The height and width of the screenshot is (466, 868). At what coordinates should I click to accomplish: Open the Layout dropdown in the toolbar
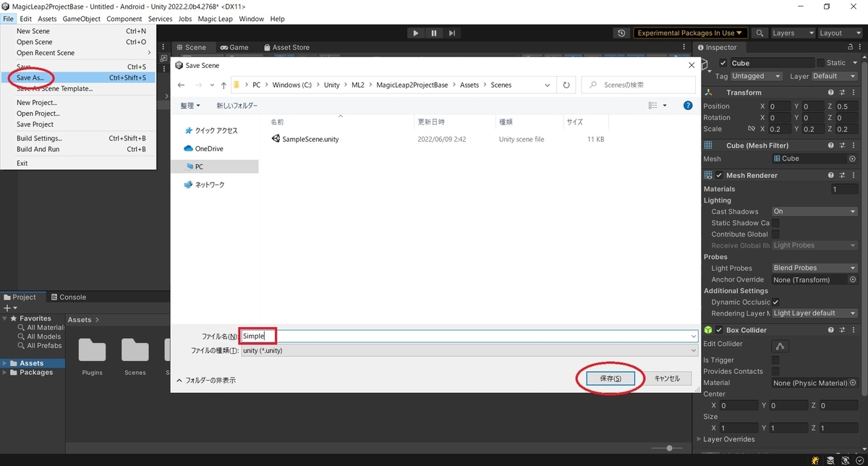point(839,33)
